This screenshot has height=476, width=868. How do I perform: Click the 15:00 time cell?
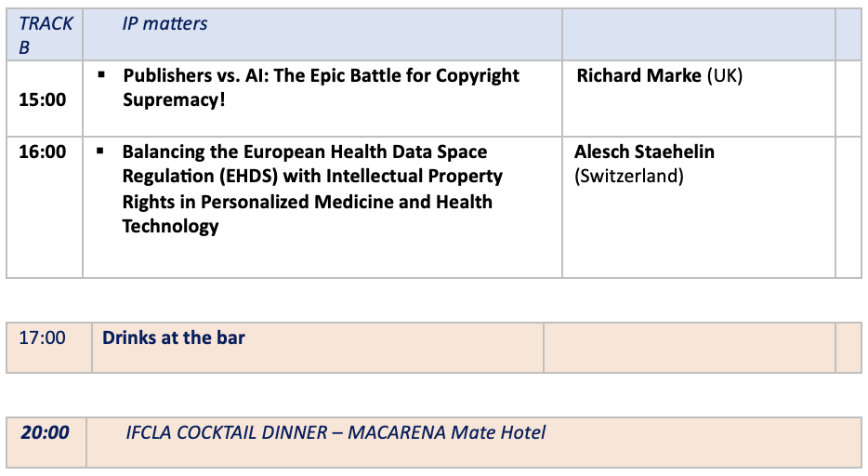pyautogui.click(x=45, y=99)
